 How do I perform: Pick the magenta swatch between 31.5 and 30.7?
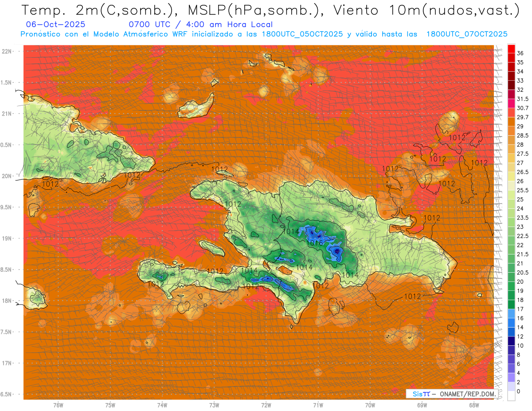[511, 104]
